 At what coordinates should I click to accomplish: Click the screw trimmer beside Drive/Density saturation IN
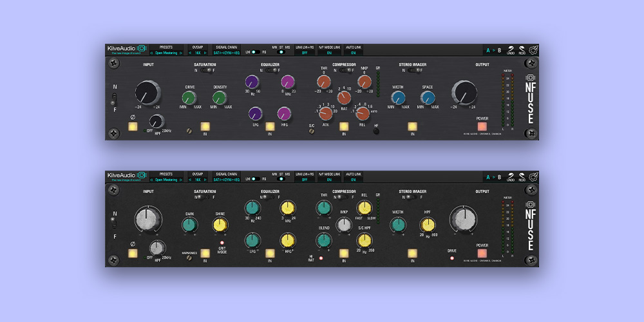click(x=189, y=131)
